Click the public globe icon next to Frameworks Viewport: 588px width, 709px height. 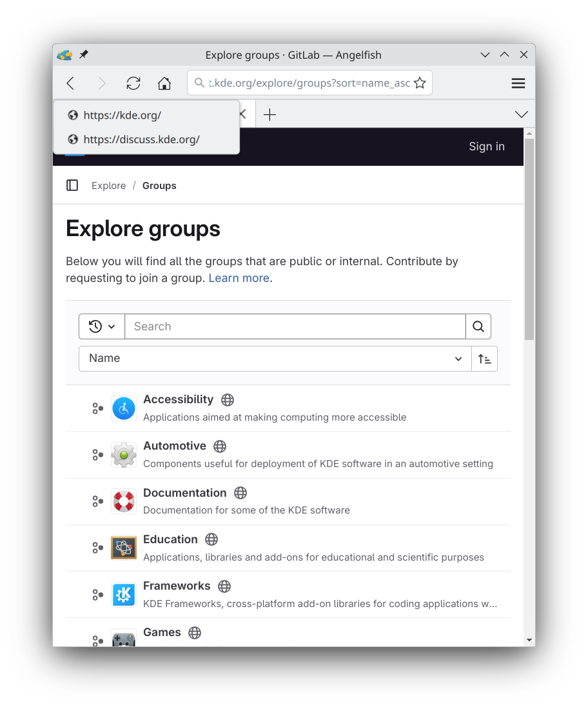224,587
